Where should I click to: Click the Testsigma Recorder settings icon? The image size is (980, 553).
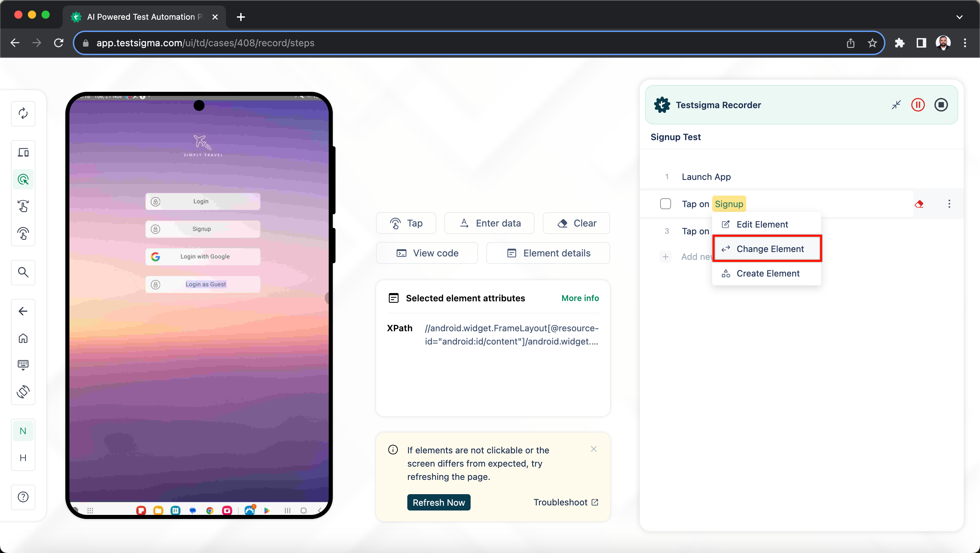click(661, 105)
